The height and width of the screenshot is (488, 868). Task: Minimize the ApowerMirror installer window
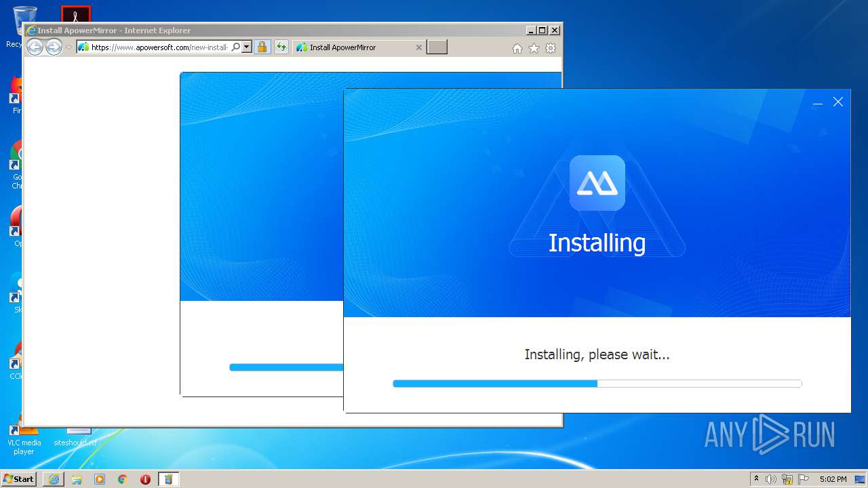coord(818,102)
